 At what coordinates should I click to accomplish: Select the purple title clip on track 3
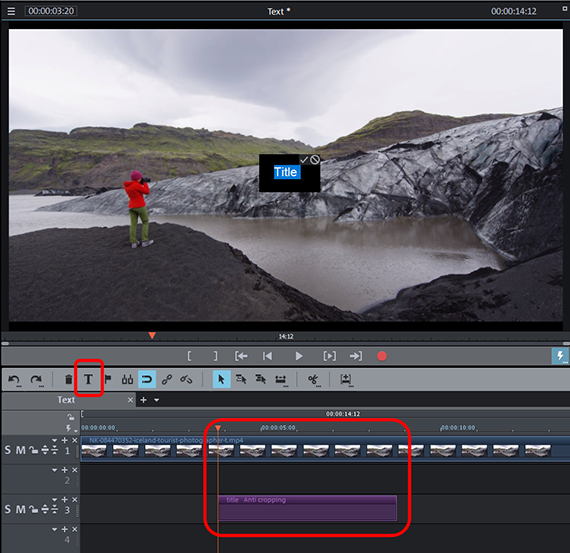(308, 508)
